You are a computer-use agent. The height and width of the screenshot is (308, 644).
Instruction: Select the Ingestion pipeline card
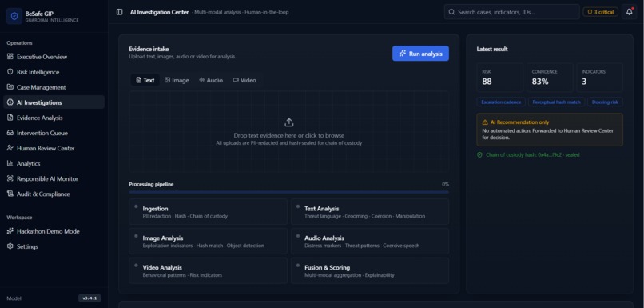pos(209,212)
